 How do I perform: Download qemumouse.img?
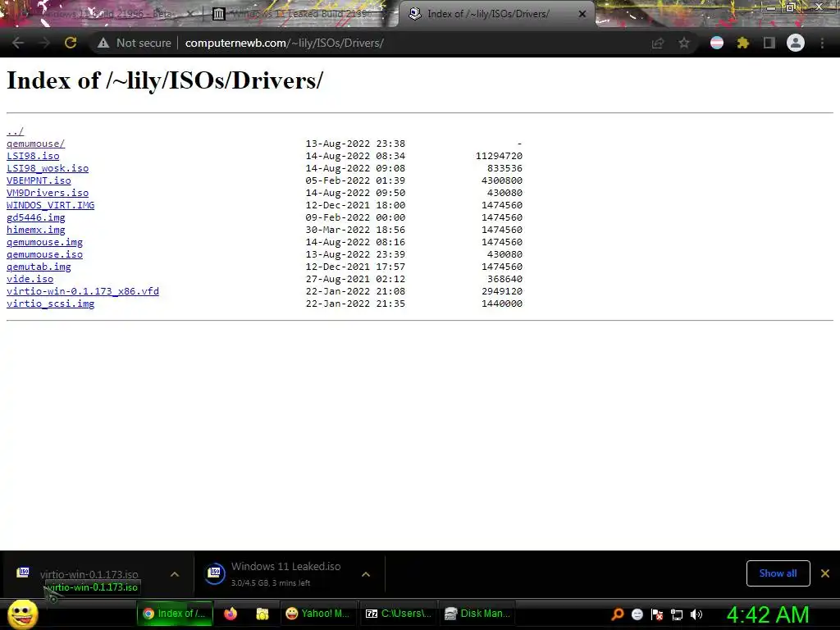coord(44,242)
